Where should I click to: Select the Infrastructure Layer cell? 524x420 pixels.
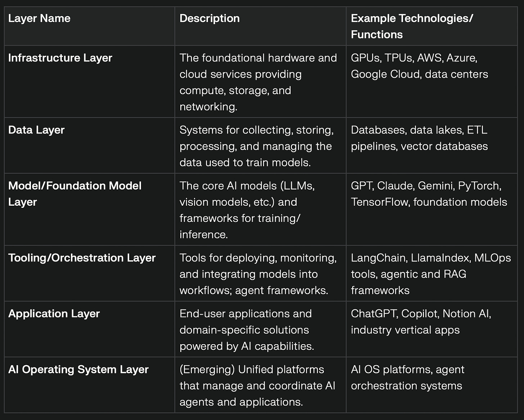point(89,82)
